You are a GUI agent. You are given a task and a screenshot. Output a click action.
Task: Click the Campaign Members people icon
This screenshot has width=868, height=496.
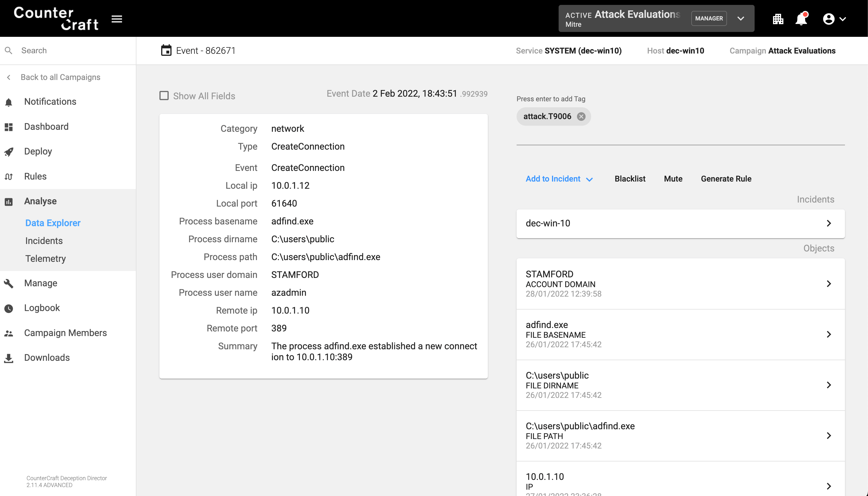(9, 333)
